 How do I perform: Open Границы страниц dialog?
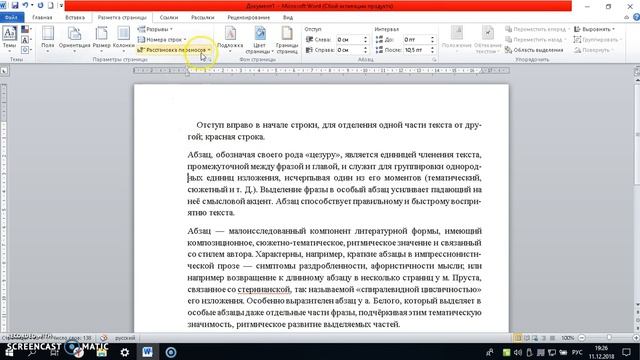pos(287,39)
